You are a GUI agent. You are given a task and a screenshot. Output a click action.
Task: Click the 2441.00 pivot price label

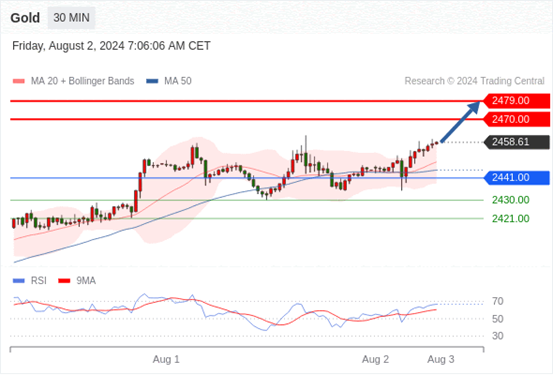coord(516,177)
